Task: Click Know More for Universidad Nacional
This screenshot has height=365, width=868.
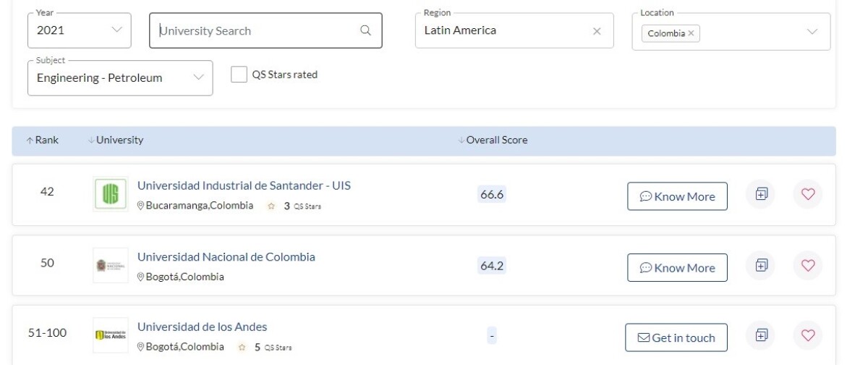Action: pos(677,268)
